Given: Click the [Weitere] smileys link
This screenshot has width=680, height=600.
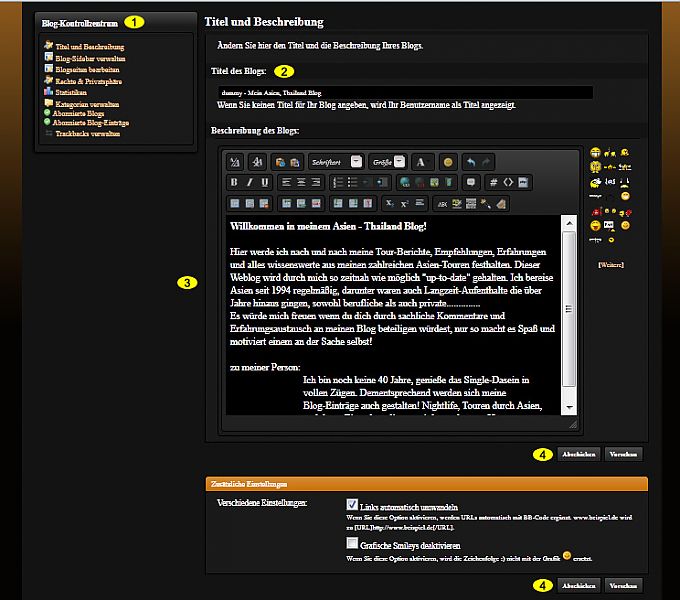Looking at the screenshot, I should 611,264.
